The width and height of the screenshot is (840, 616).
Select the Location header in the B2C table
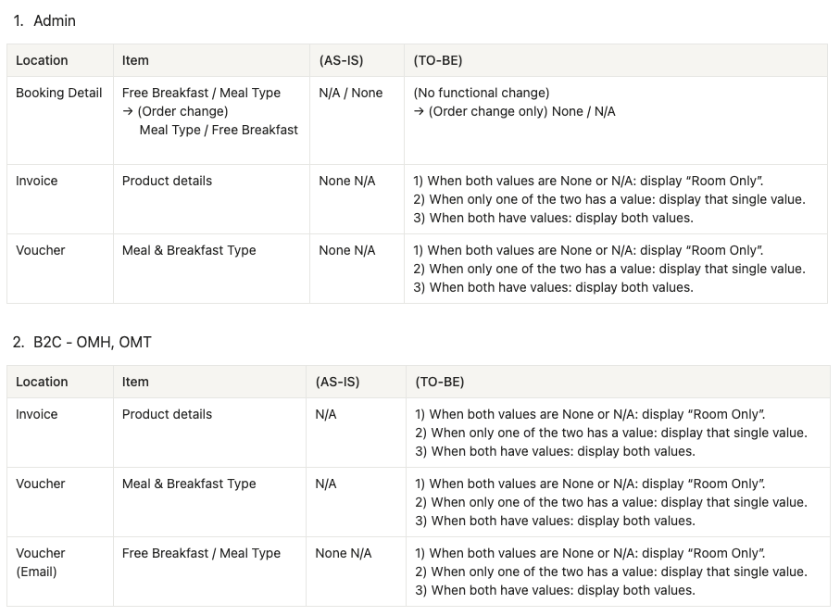[x=42, y=382]
